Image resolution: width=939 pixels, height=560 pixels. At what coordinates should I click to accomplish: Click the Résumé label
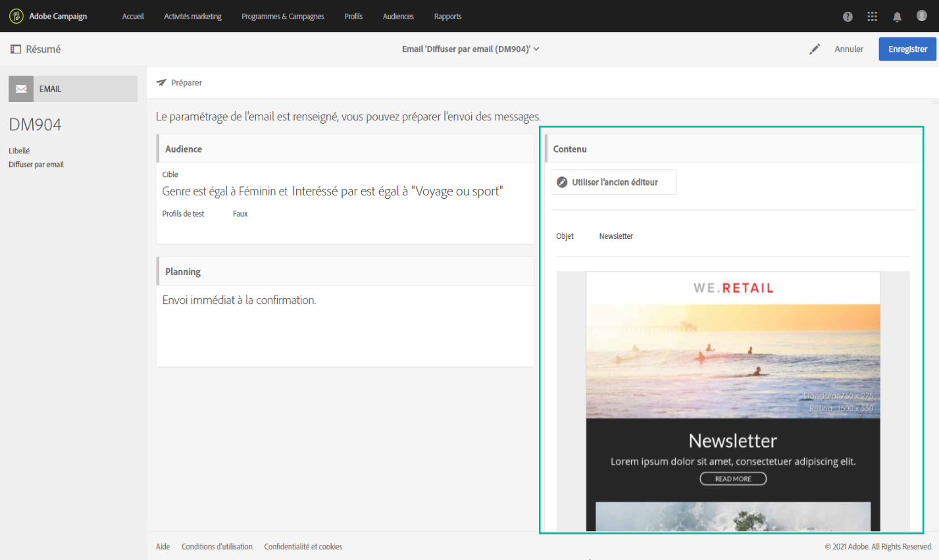coord(43,49)
